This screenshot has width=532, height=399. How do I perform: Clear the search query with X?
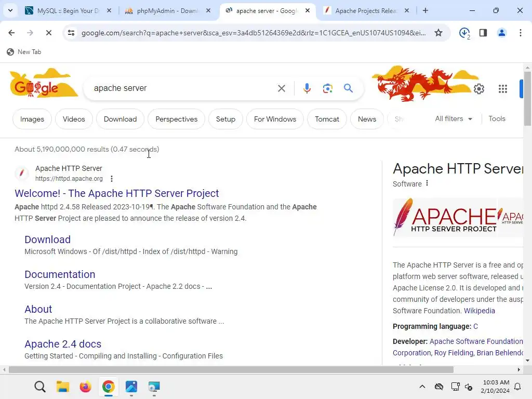[281, 88]
